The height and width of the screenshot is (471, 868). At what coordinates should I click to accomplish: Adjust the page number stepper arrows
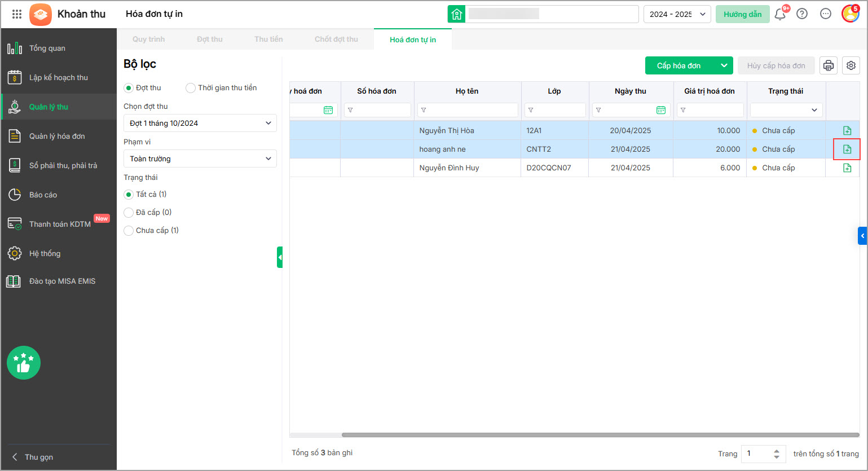tap(777, 454)
